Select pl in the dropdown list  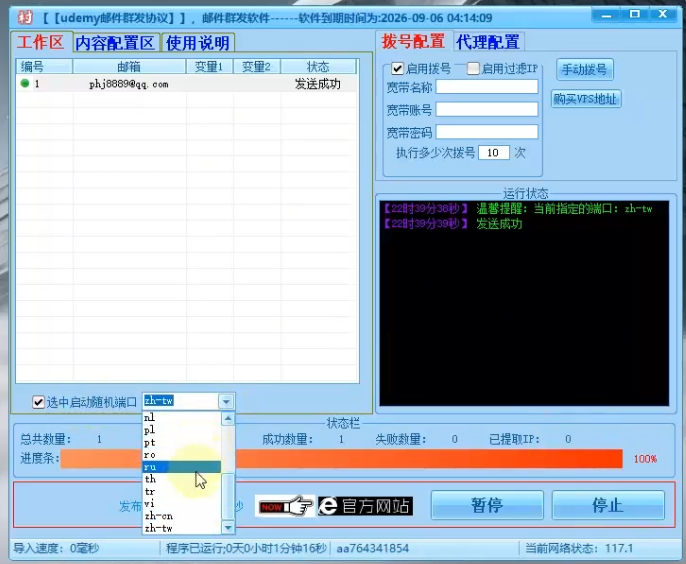[x=182, y=430]
